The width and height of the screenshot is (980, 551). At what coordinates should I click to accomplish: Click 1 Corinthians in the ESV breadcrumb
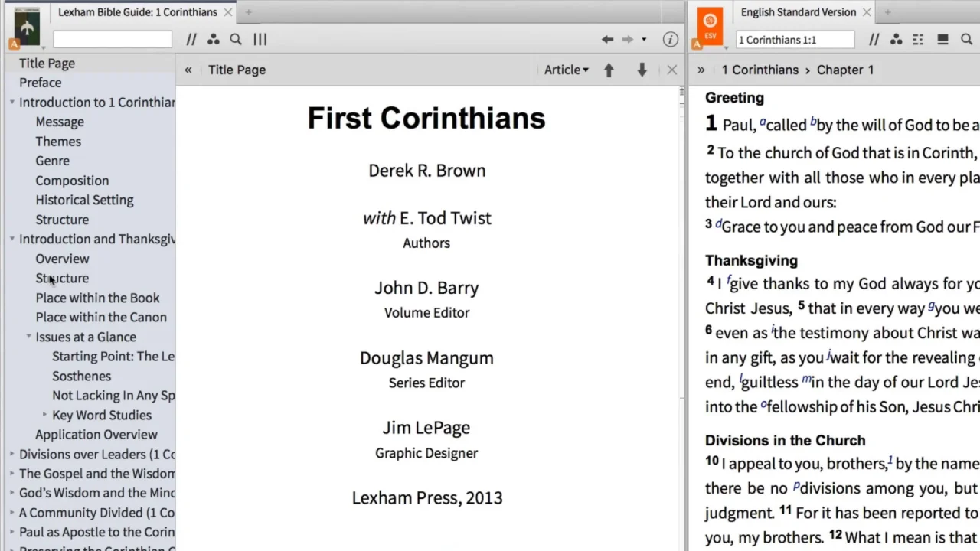coord(759,70)
